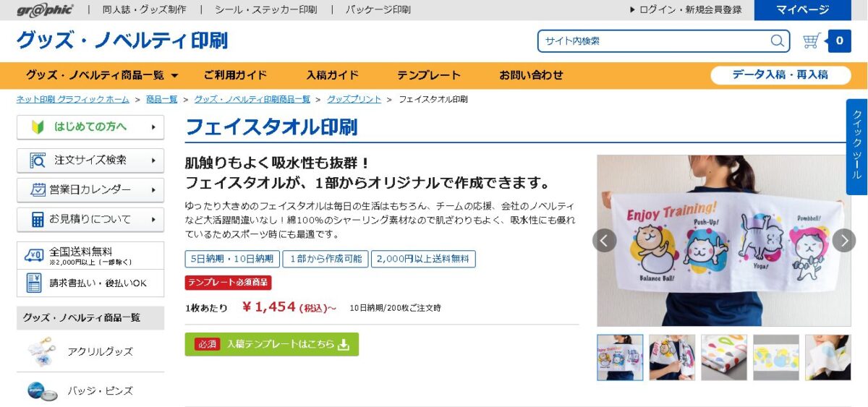Select the second towel thumbnail image
The image size is (868, 407).
[672, 357]
